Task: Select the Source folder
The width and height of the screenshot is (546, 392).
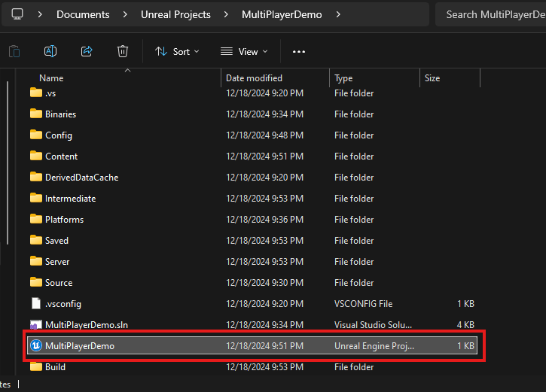Action: click(59, 283)
